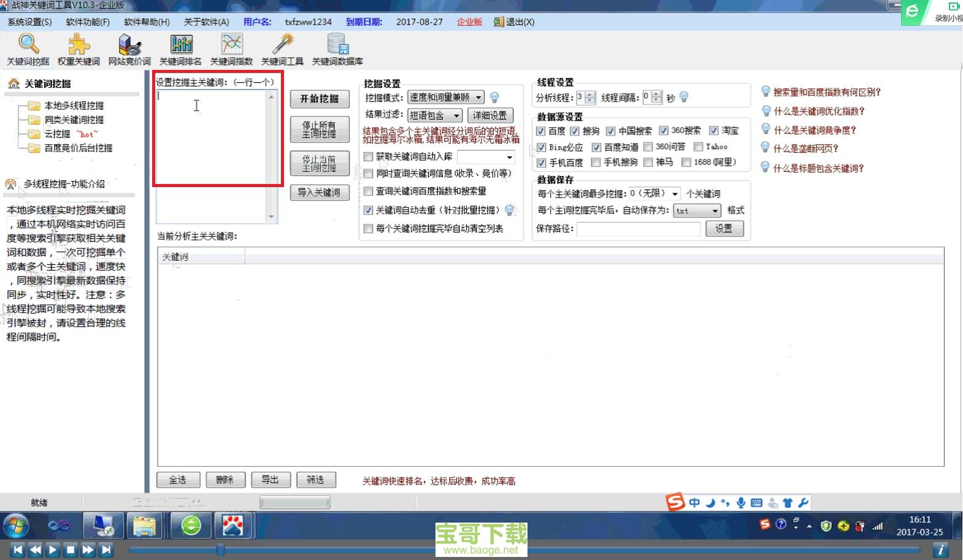This screenshot has height=560, width=963.
Task: Click the lightbulb hint beside 线程间隔
Action: pos(684,97)
